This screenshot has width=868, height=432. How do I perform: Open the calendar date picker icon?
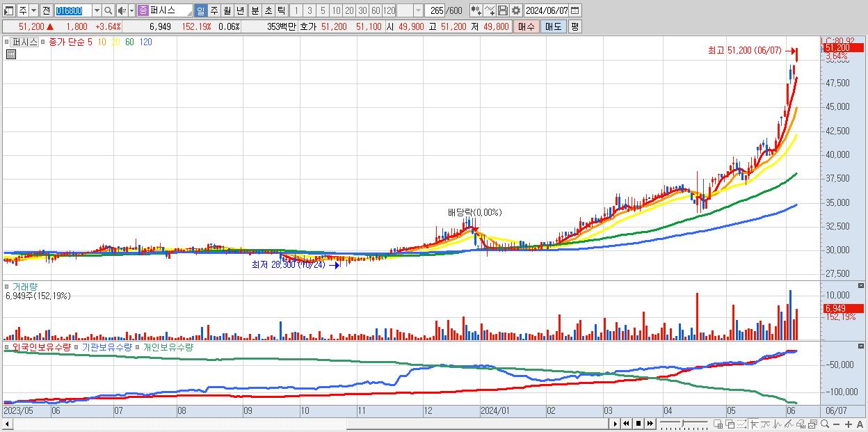(575, 10)
